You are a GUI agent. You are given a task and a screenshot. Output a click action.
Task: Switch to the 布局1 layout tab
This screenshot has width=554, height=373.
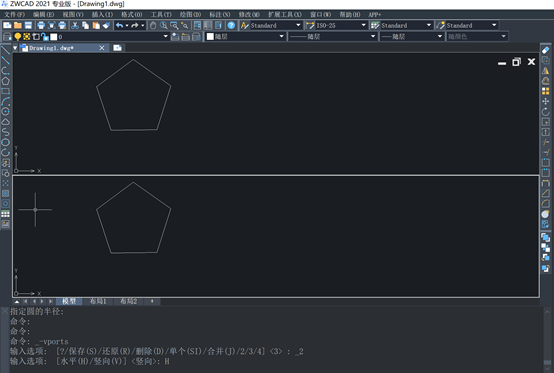click(x=98, y=301)
